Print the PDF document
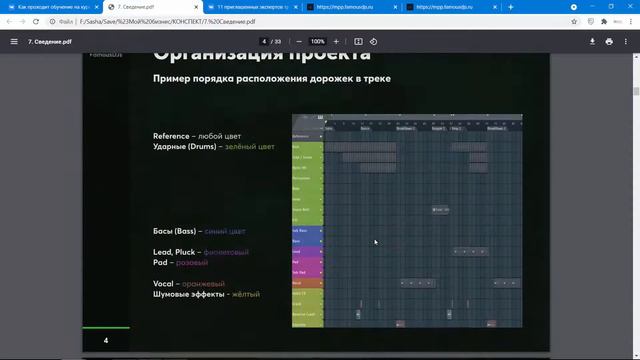The image size is (640, 360). tap(609, 42)
